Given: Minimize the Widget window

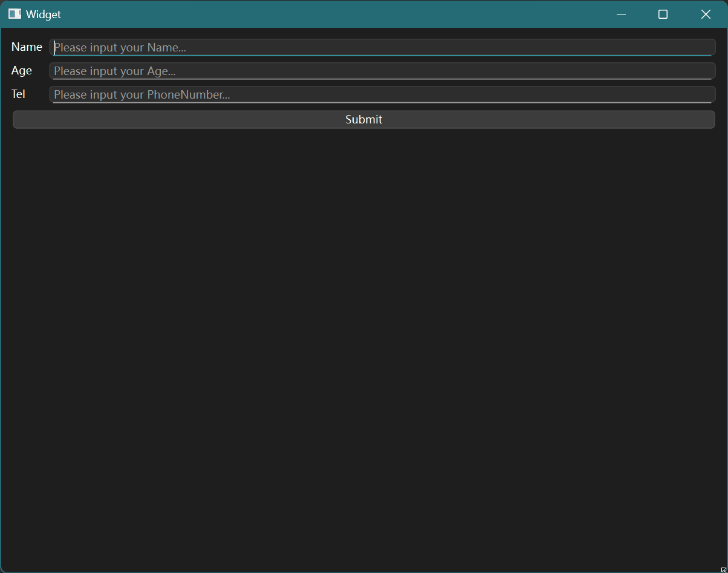Looking at the screenshot, I should tap(621, 14).
